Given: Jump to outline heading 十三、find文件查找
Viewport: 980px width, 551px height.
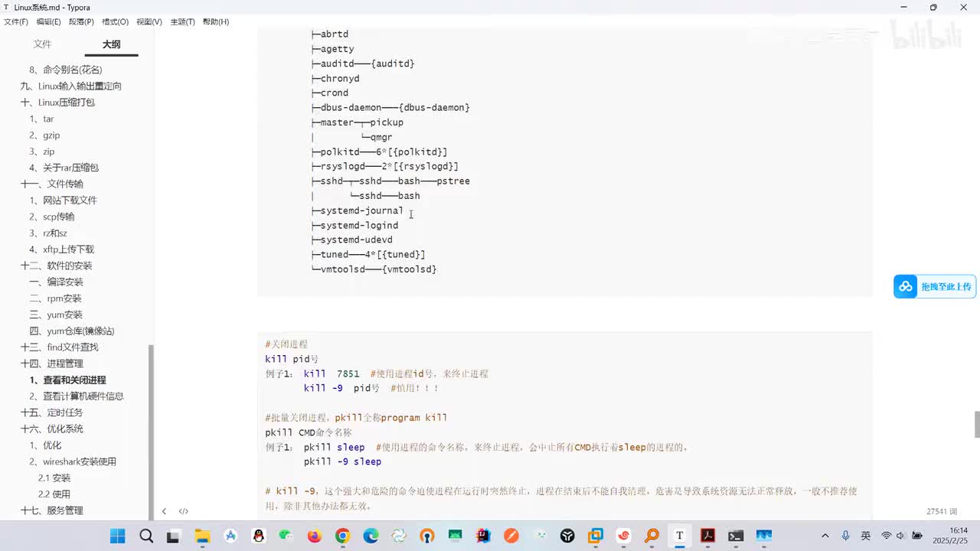Looking at the screenshot, I should [59, 347].
